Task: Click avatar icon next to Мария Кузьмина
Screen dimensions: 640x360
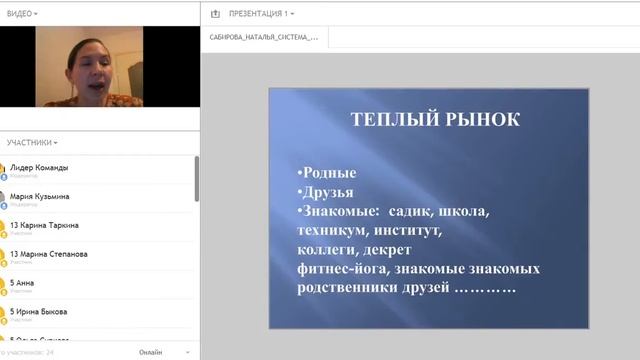Action: (x=3, y=200)
